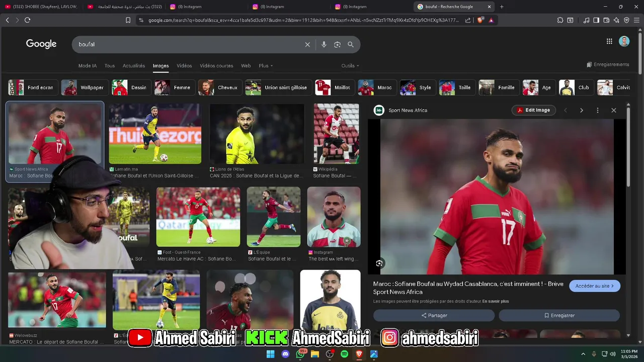This screenshot has height=362, width=644.
Task: Click the taskbar clock showing 11:05 PM
Action: tap(629, 354)
